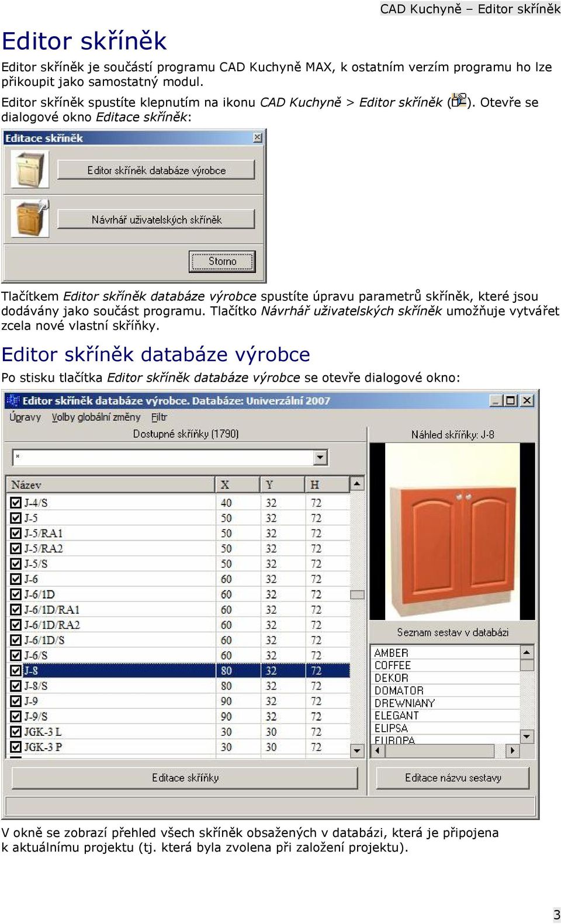Viewport: 561px width, 924px height.
Task: Open Návrhář uživatelských skříněk
Action: click(156, 220)
